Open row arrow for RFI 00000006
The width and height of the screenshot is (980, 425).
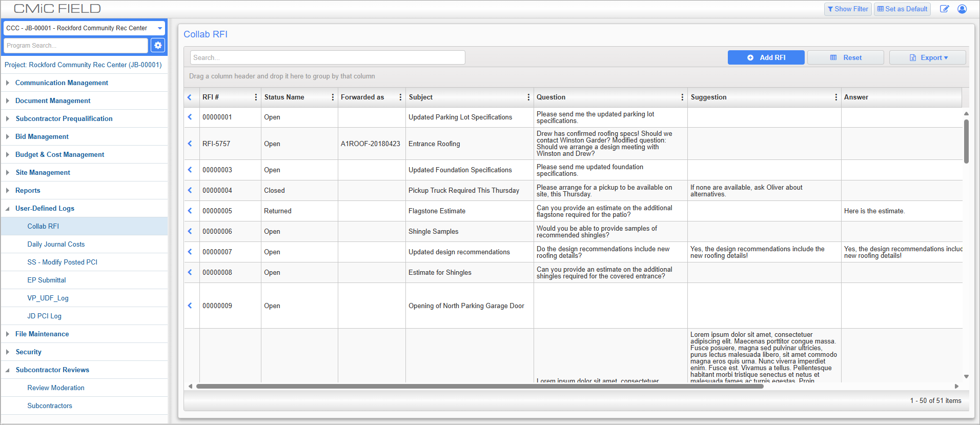point(190,231)
